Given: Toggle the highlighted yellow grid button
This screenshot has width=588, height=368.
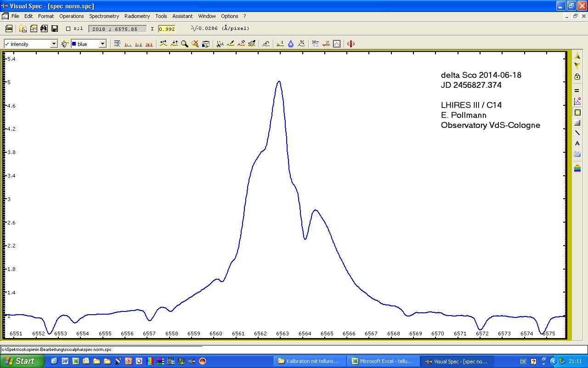Looking at the screenshot, I should coord(577,112).
